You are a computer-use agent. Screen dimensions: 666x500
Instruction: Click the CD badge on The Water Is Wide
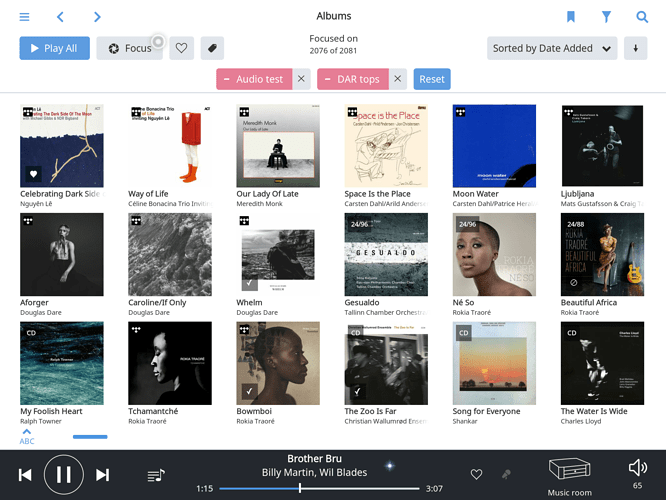point(572,333)
